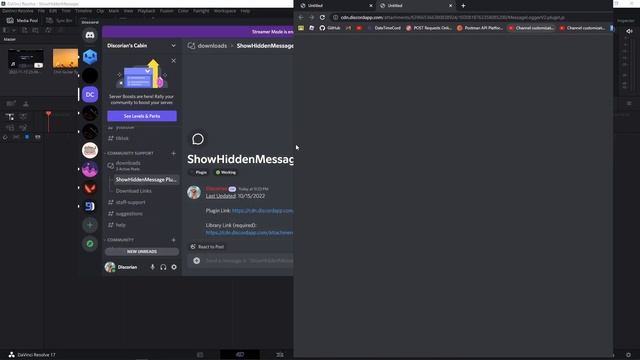The width and height of the screenshot is (640, 360).
Task: Open the Download Links thread
Action: click(x=133, y=191)
